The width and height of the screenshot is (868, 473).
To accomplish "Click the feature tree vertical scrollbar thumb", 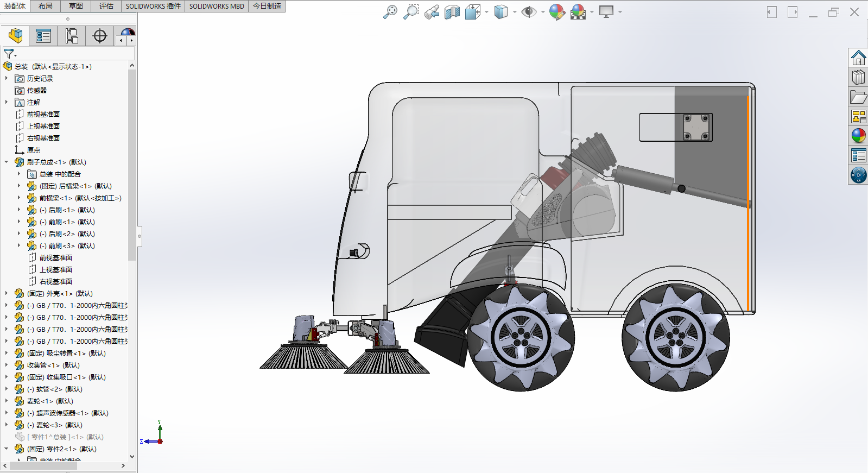I will point(132,165).
